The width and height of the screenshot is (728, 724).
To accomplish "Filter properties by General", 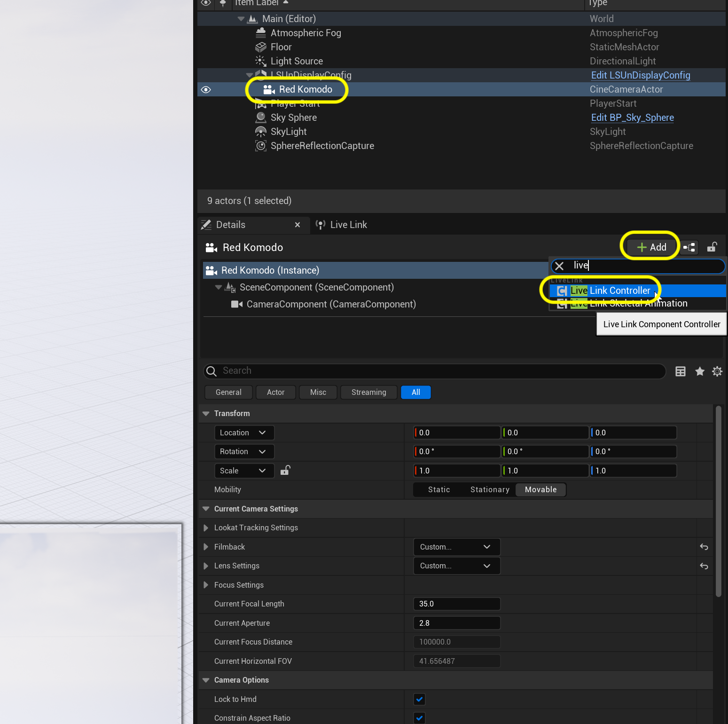I will [x=228, y=392].
